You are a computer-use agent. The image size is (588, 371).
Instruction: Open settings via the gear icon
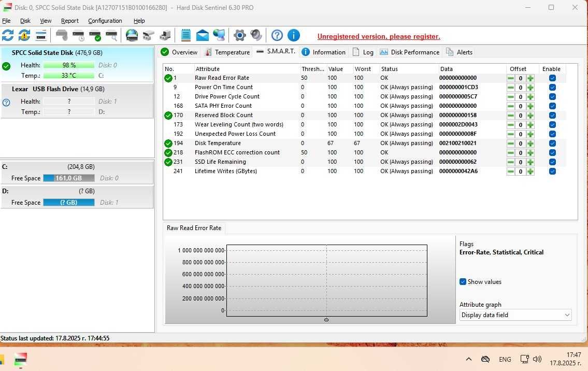click(240, 35)
